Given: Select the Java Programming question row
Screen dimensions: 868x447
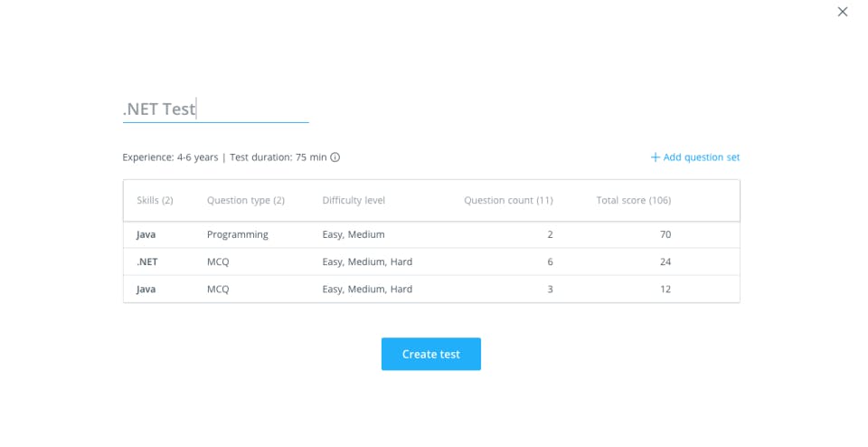Looking at the screenshot, I should pos(430,234).
